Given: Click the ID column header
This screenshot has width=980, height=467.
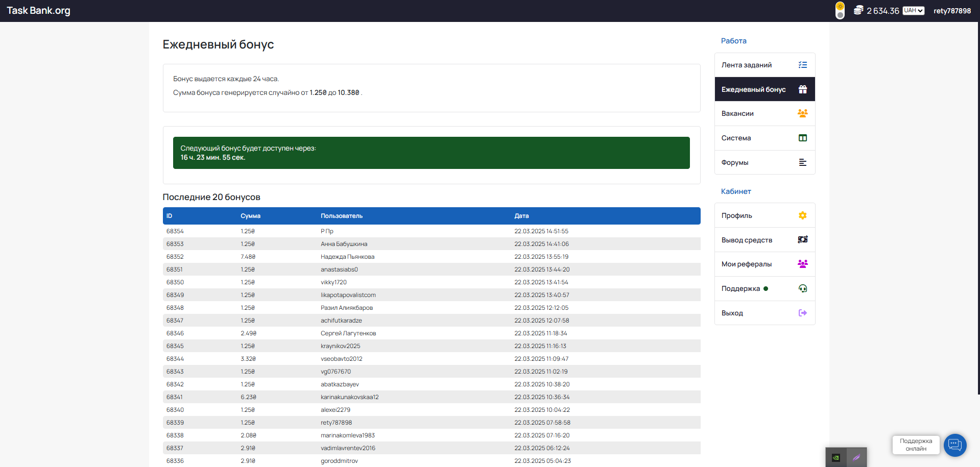Looking at the screenshot, I should tap(169, 216).
